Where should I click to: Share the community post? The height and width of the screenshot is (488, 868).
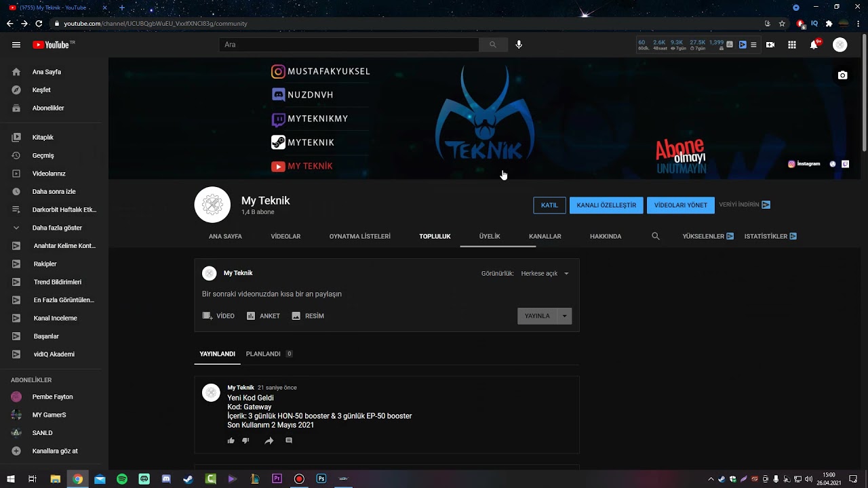(x=269, y=441)
